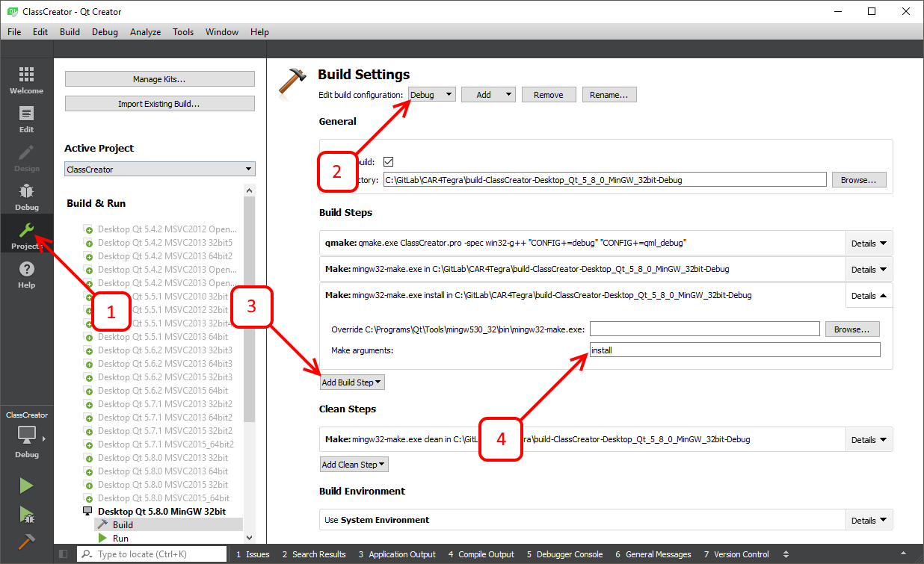Click the green Run button
The width and height of the screenshot is (924, 564).
(x=26, y=486)
